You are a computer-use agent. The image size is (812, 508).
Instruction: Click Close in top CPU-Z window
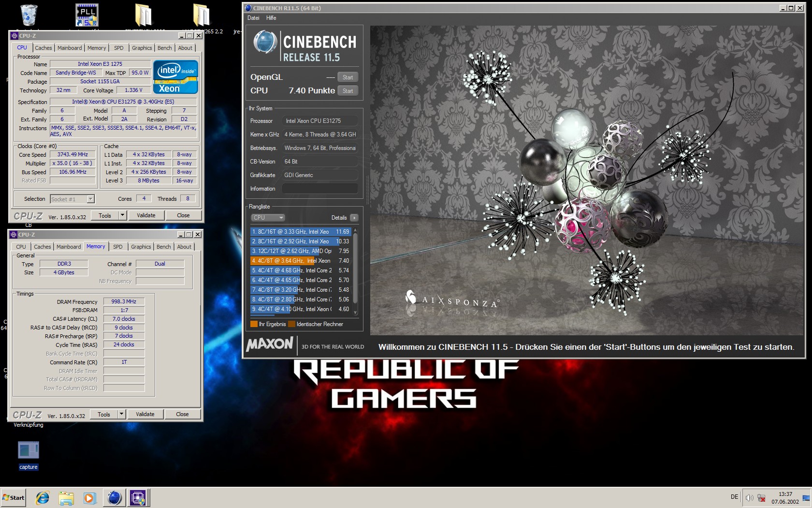pyautogui.click(x=183, y=215)
